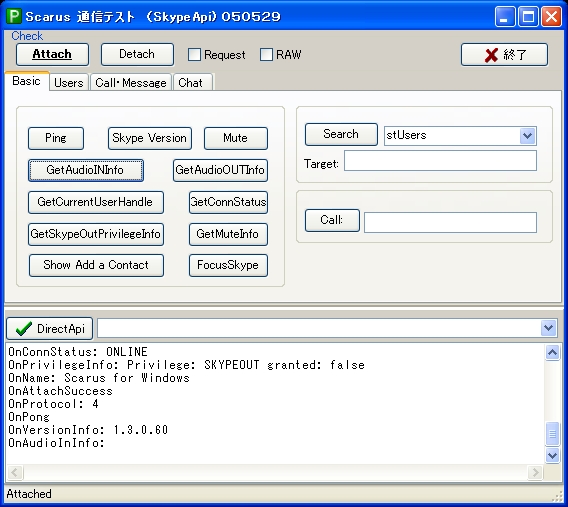Minimize the Scarus window

tap(505, 17)
